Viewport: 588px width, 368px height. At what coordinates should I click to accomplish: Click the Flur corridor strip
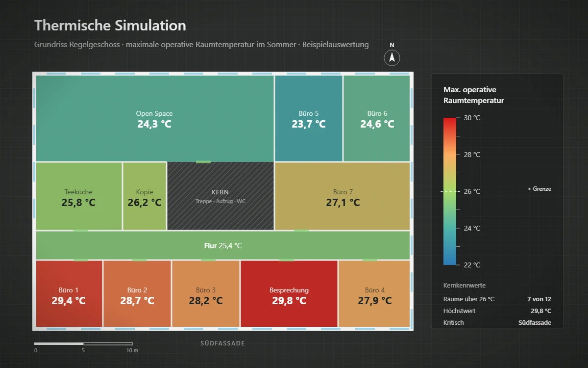pos(223,245)
